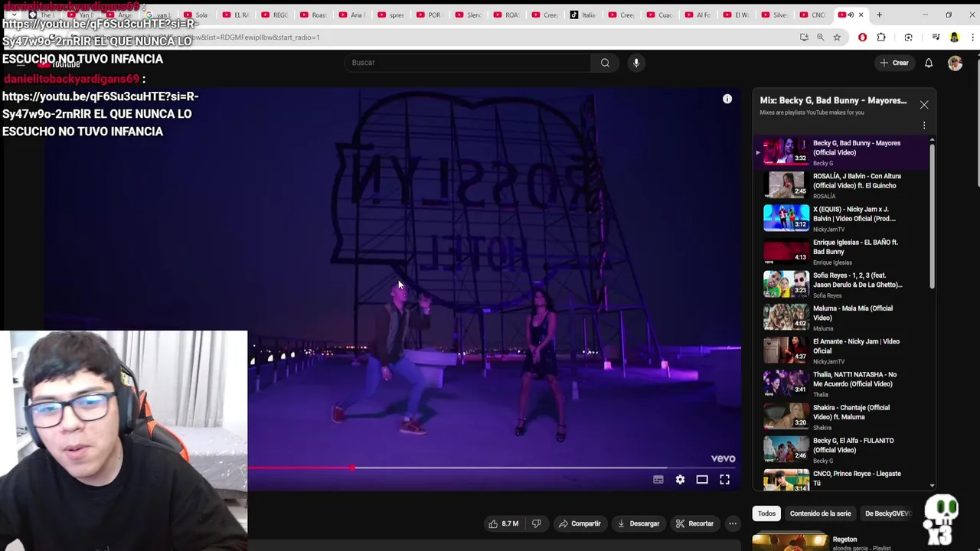Play Becky G, Bad Bunny - Mayores from playlist
Screen dimensions: 980x551
click(842, 152)
